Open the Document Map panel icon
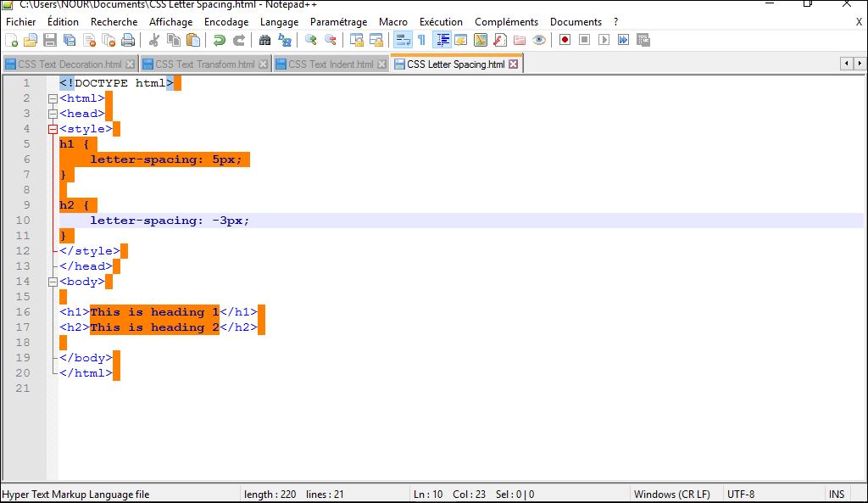This screenshot has height=503, width=868. [481, 40]
